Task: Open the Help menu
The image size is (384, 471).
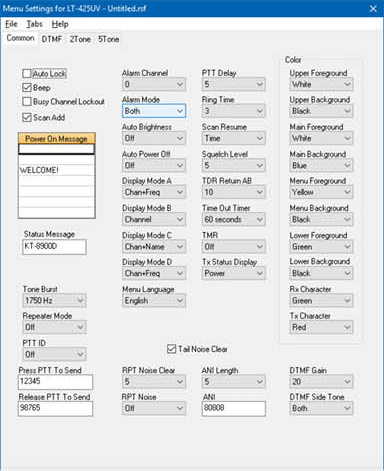Action: (x=60, y=24)
